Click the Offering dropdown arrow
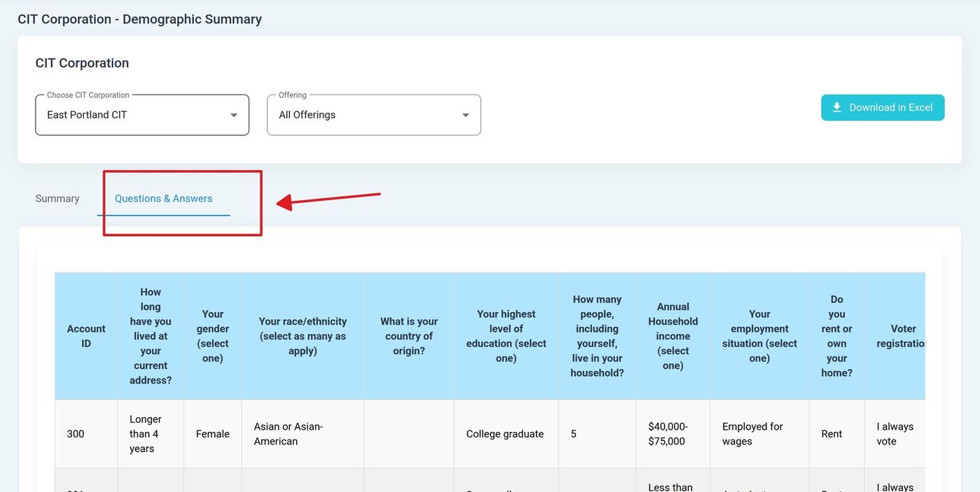 point(465,115)
